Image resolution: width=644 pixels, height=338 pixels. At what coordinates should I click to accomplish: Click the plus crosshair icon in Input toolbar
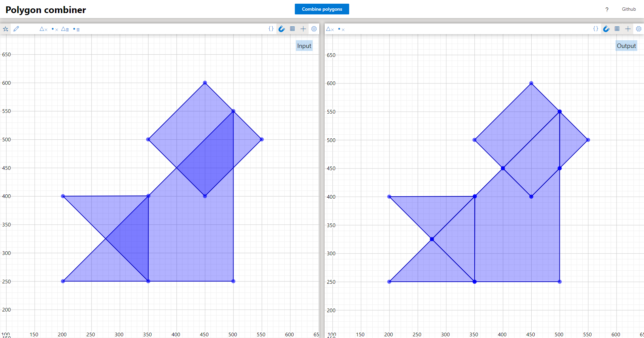coord(303,29)
